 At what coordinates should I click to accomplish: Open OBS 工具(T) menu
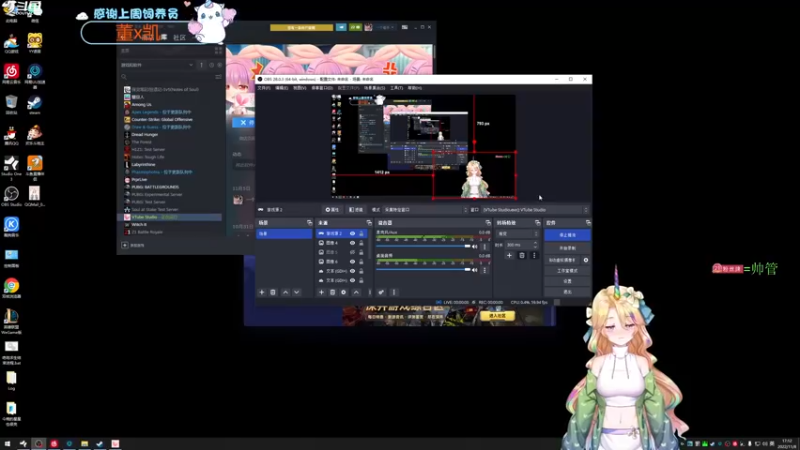[x=396, y=88]
